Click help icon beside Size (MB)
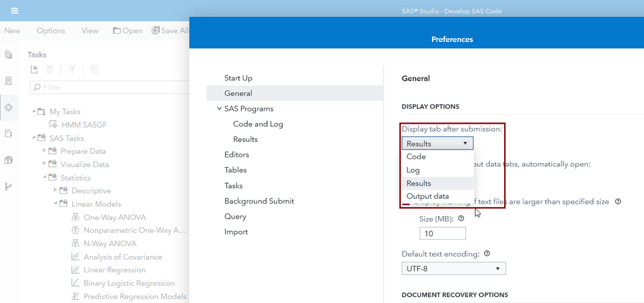This screenshot has height=303, width=644. point(461,219)
